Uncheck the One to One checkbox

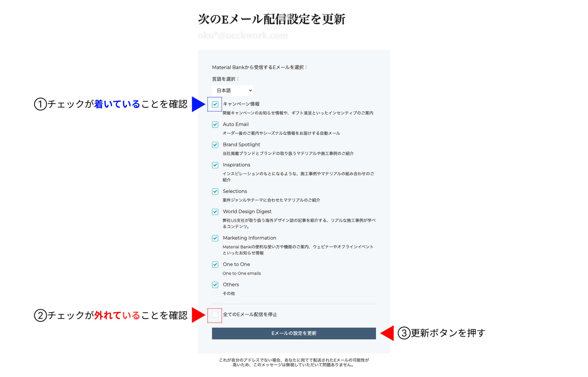pyautogui.click(x=215, y=265)
